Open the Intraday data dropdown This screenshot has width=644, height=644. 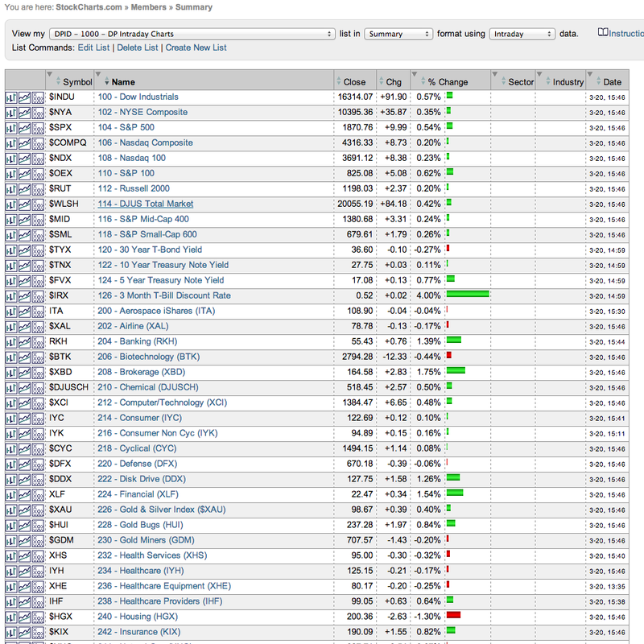(522, 34)
